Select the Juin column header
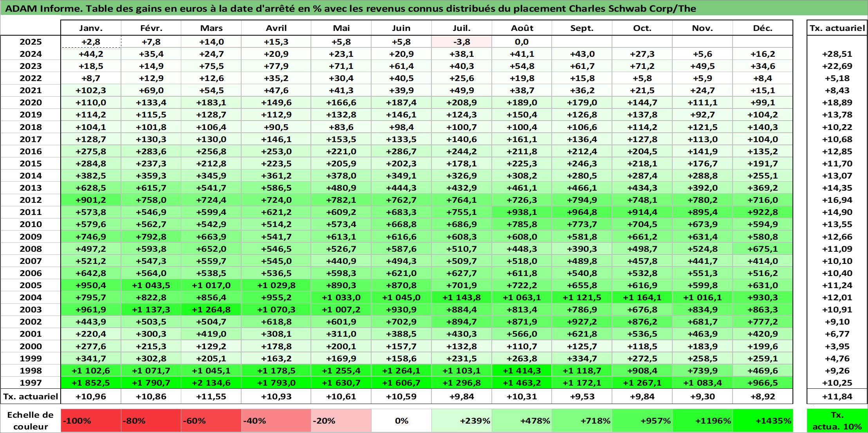The height and width of the screenshot is (433, 868). tap(401, 28)
